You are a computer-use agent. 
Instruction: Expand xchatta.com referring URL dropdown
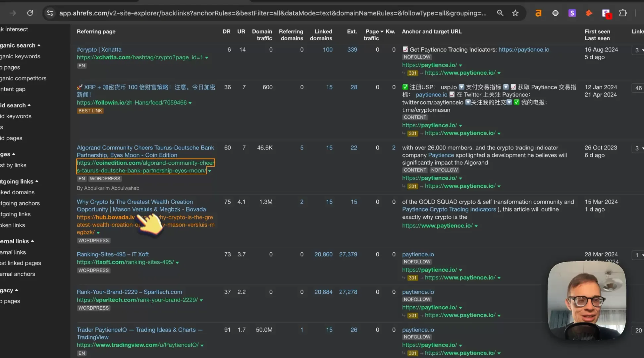(207, 58)
